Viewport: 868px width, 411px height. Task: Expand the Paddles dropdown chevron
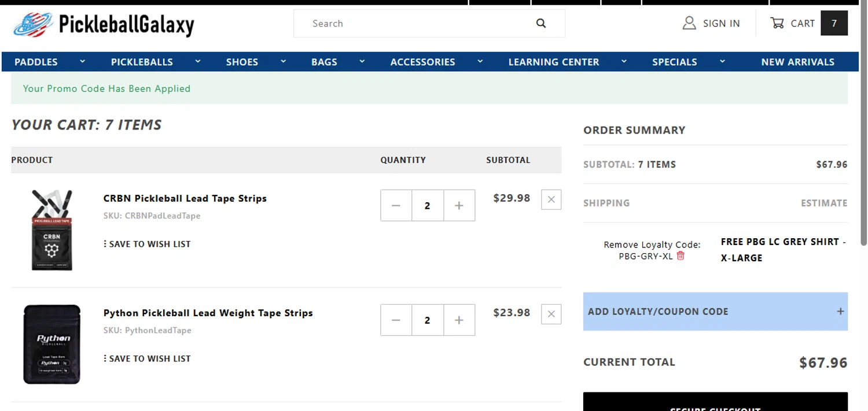[82, 61]
